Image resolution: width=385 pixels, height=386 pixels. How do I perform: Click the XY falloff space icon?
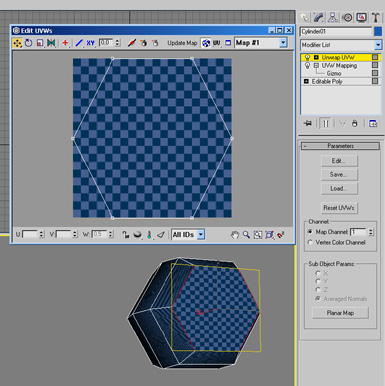click(90, 43)
